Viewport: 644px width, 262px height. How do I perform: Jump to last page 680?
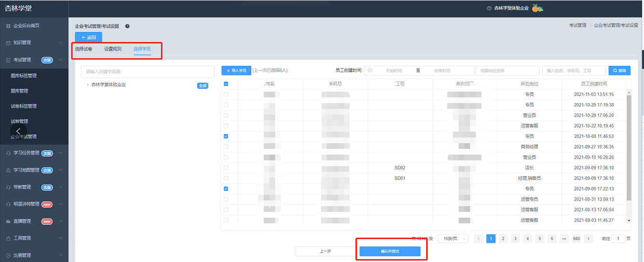click(576, 239)
